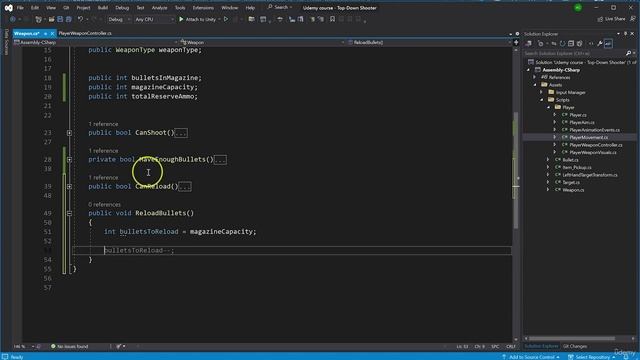Viewport: 640px width, 360px height.
Task: Open the Debug configuration dropdown
Action: 119,19
